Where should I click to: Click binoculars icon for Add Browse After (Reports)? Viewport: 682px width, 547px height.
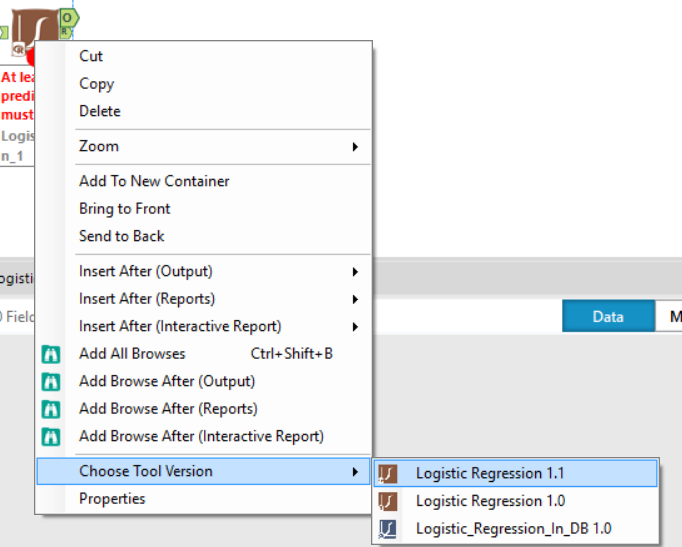51,409
